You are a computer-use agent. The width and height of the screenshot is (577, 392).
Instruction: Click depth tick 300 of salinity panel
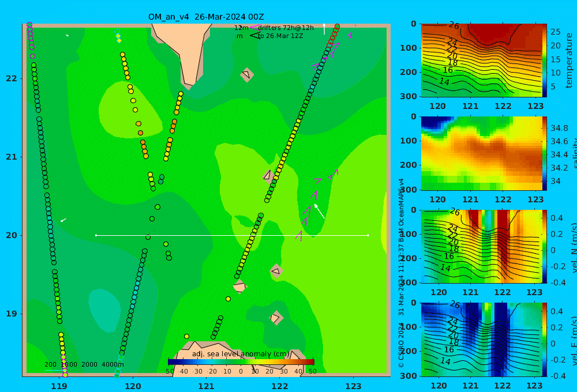[x=409, y=190]
